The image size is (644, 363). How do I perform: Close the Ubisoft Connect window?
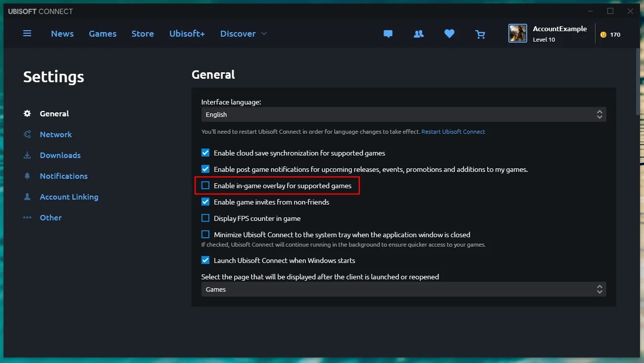[x=630, y=11]
